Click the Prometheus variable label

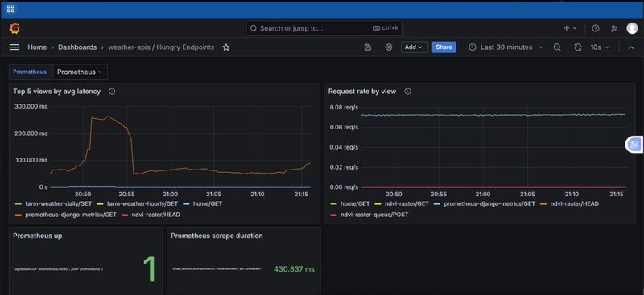[30, 72]
